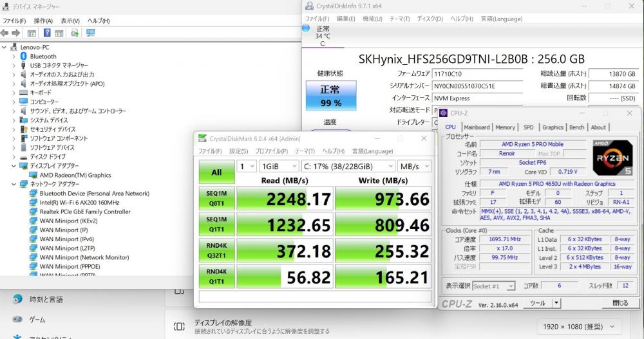
Task: Click the empty comment box in CrystalDiskMark
Action: pyautogui.click(x=315, y=297)
